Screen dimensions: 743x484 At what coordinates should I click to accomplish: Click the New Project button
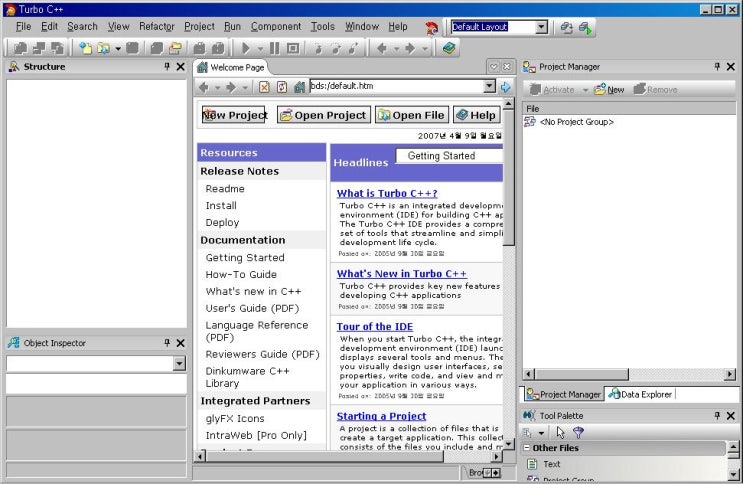234,115
